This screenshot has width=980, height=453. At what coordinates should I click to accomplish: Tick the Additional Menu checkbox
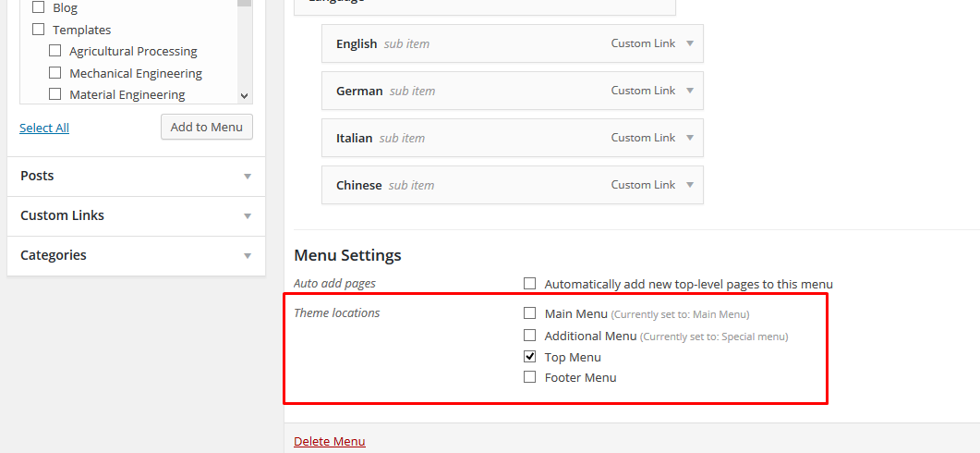530,336
